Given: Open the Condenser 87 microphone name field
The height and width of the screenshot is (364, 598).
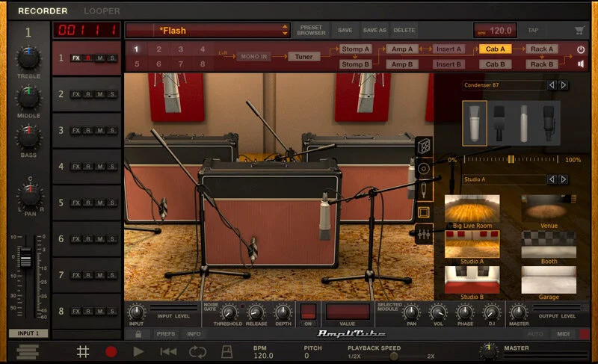Looking at the screenshot, I should coord(504,85).
